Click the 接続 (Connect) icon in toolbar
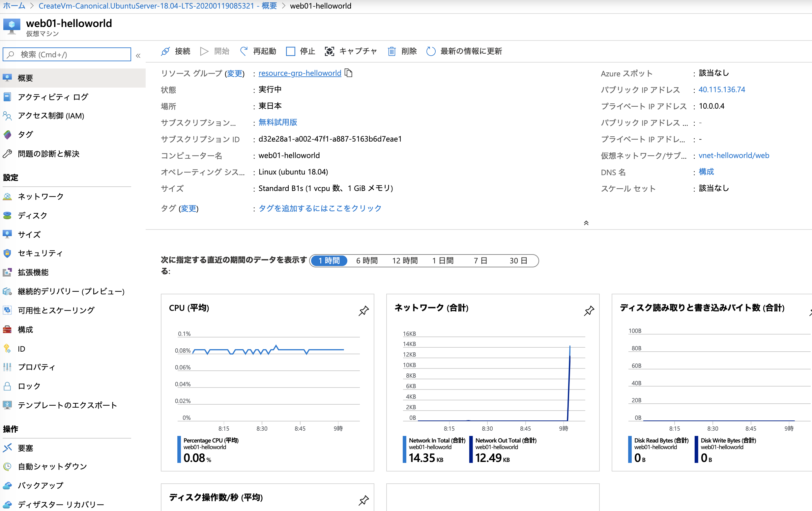Image resolution: width=812 pixels, height=511 pixels. tap(165, 51)
